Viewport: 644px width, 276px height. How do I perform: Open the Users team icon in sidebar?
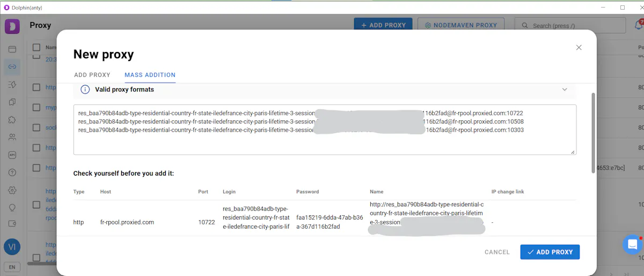click(x=12, y=137)
